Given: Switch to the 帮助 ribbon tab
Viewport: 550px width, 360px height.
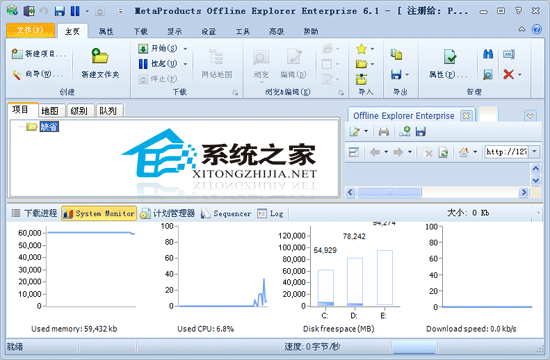Looking at the screenshot, I should (x=311, y=32).
